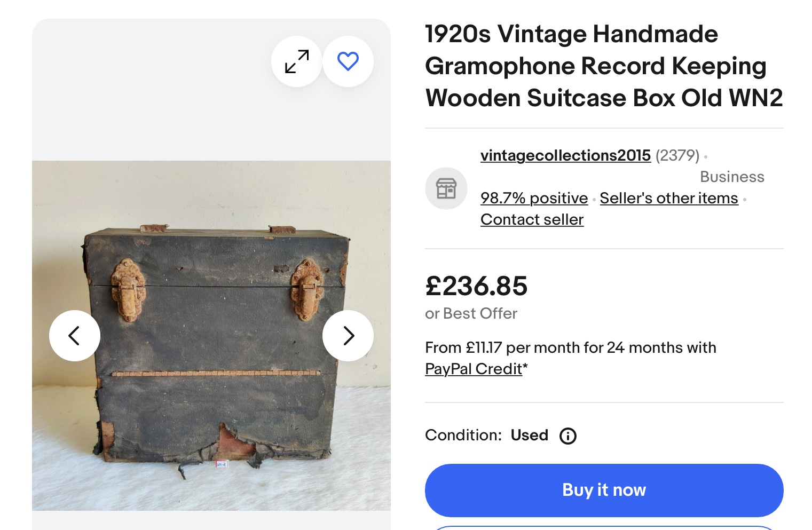Screen dimensions: 812x530
Task: Browse Seller's other items
Action: [x=669, y=198]
